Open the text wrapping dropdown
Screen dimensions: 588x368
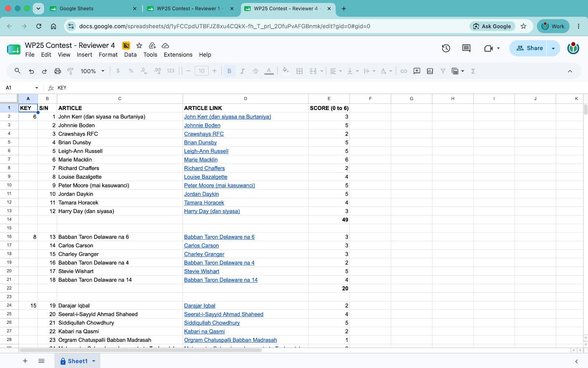point(369,71)
